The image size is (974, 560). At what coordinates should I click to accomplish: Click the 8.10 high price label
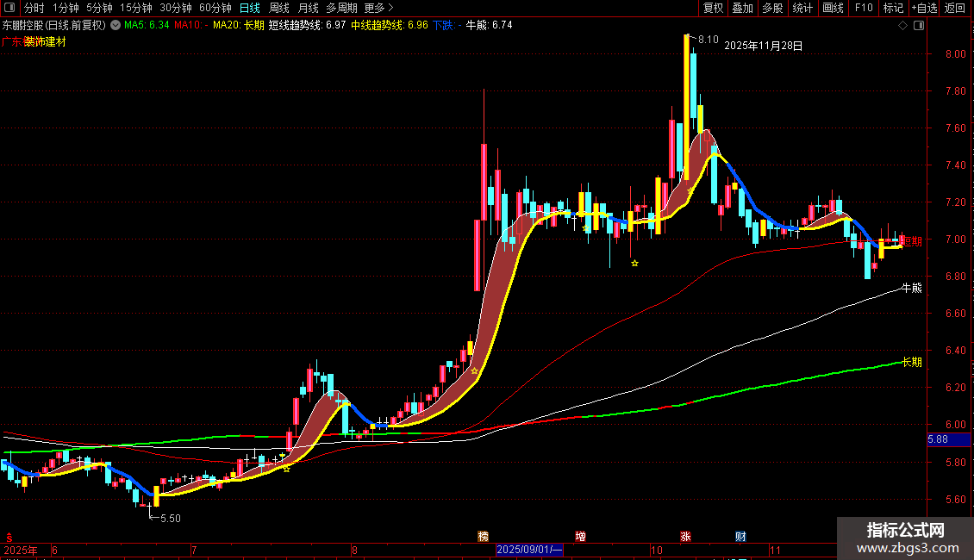coord(709,39)
